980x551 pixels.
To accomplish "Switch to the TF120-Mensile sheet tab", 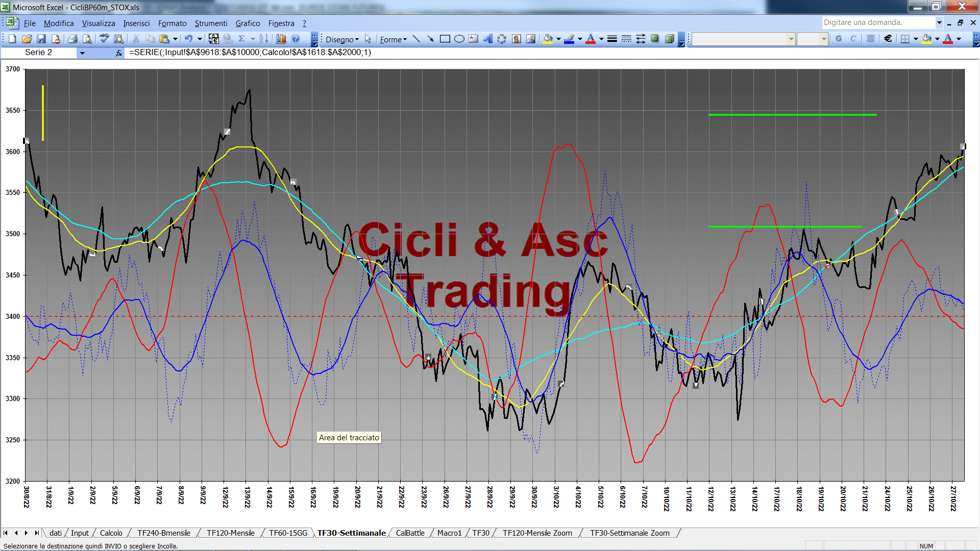I will pyautogui.click(x=230, y=533).
